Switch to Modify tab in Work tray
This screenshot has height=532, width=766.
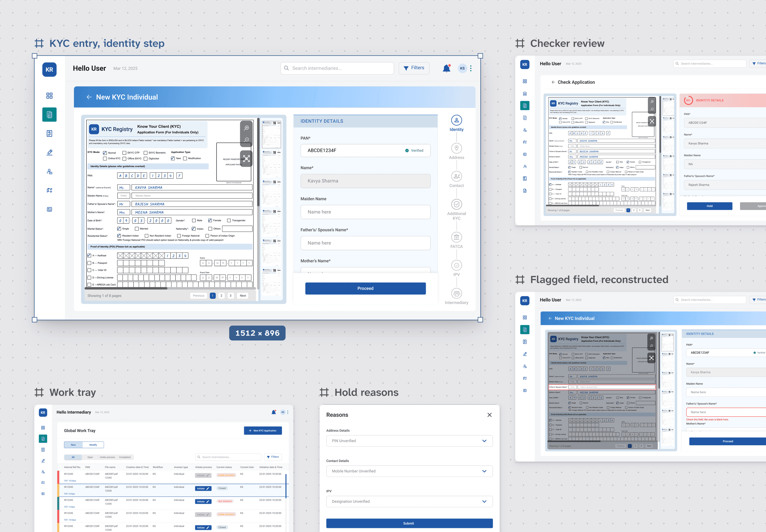[93, 445]
